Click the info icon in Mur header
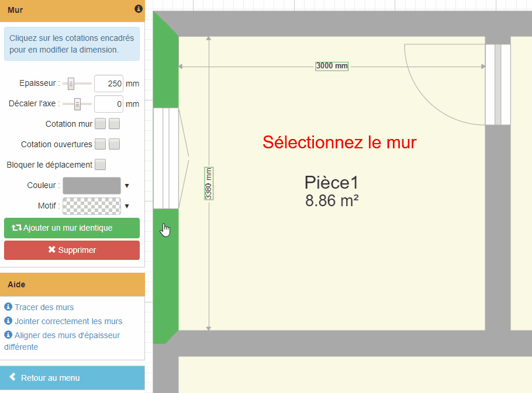The height and width of the screenshot is (393, 532). coord(139,9)
